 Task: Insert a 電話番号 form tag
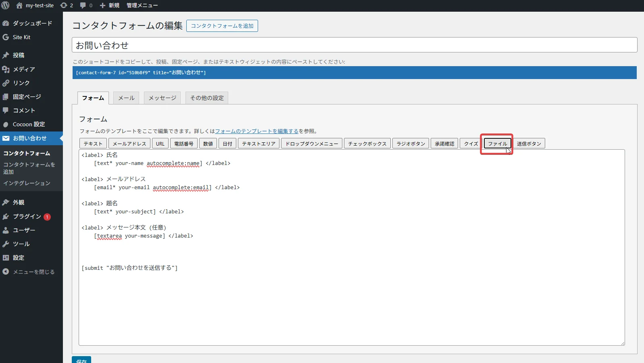point(184,144)
